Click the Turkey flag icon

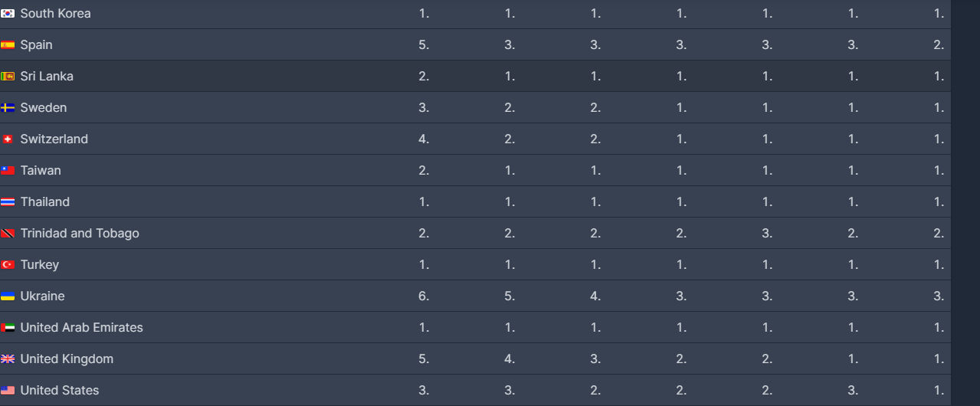[8, 265]
